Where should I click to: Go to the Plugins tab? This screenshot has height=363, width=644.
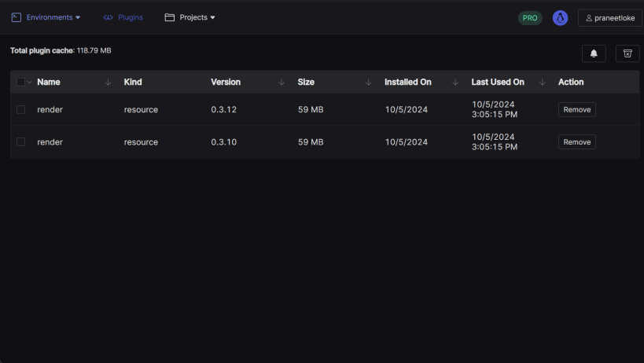[x=123, y=17]
